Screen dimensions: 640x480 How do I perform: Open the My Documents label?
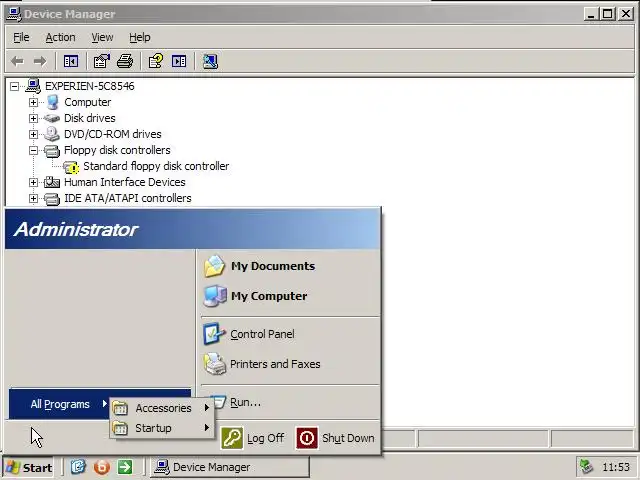(273, 266)
